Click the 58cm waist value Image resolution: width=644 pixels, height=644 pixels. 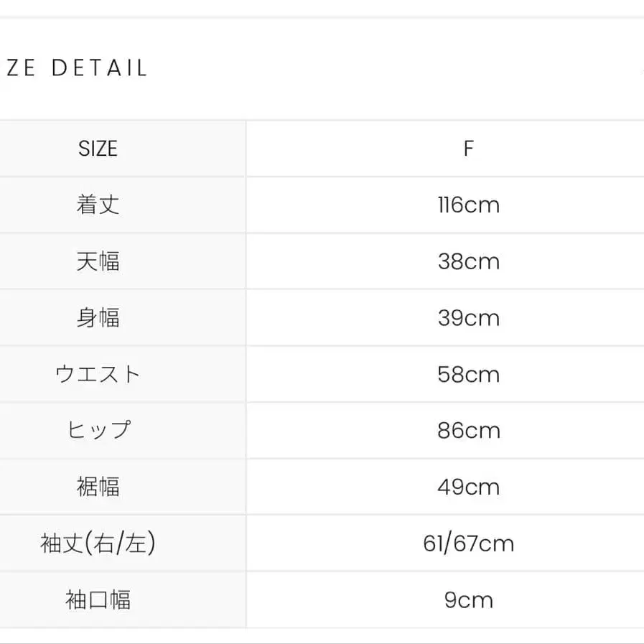tap(469, 374)
